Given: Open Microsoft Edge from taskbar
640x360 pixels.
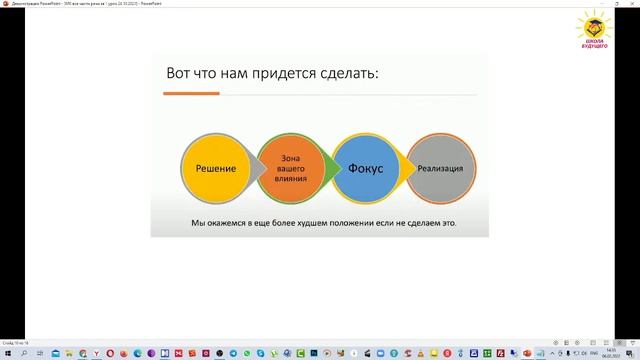Looking at the screenshot, I should coord(138,353).
